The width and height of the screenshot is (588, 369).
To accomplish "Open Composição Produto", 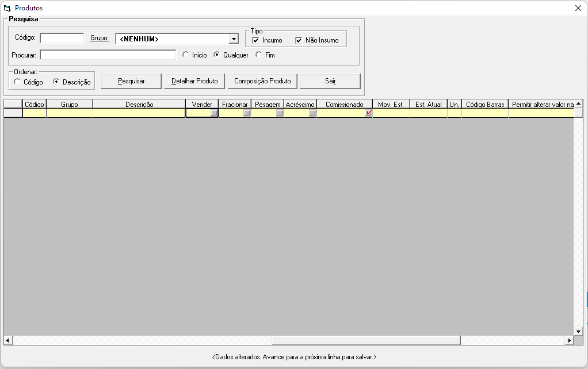I will pyautogui.click(x=262, y=81).
